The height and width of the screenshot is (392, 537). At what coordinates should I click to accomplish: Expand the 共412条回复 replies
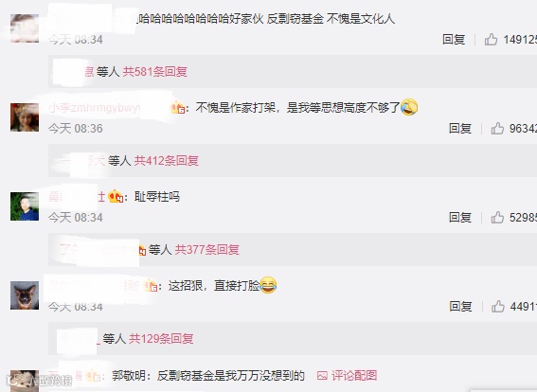[167, 160]
